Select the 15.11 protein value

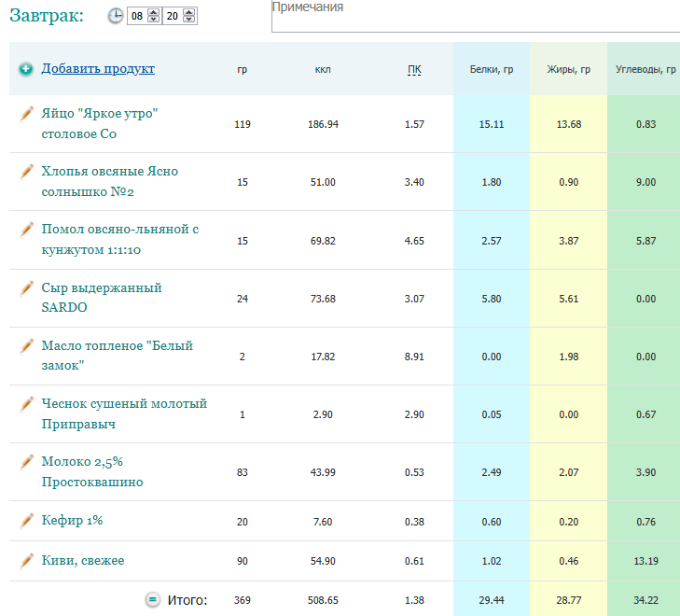pos(492,124)
